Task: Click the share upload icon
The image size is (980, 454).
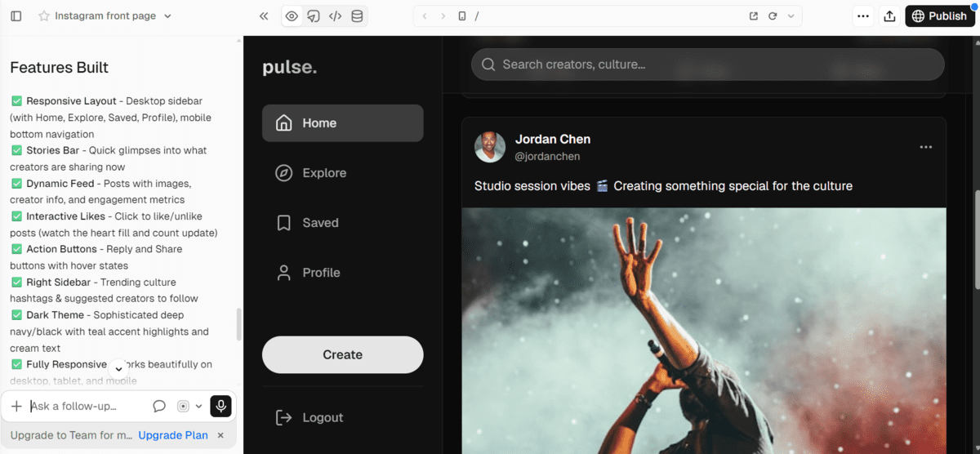Action: pos(889,16)
